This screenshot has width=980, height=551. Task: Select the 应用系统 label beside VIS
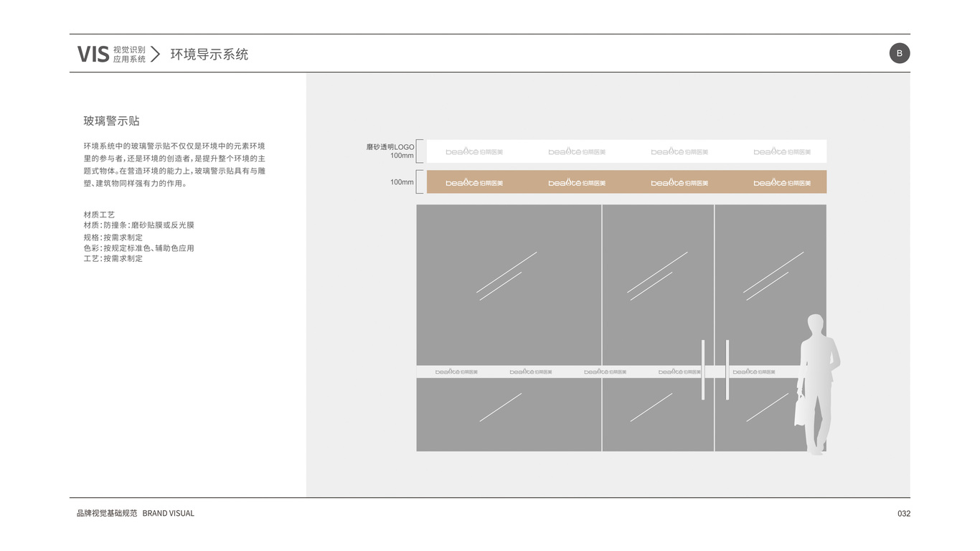(x=129, y=59)
